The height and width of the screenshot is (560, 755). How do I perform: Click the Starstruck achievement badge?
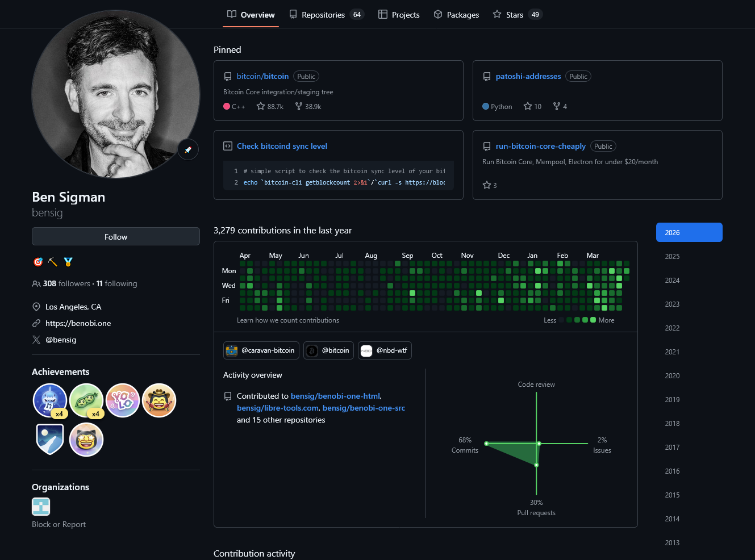coord(86,439)
